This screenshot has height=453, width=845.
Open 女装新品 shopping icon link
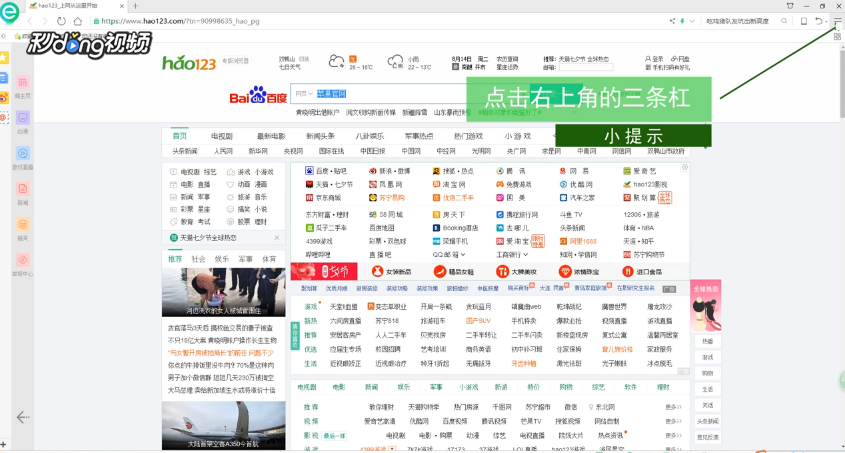pos(392,271)
